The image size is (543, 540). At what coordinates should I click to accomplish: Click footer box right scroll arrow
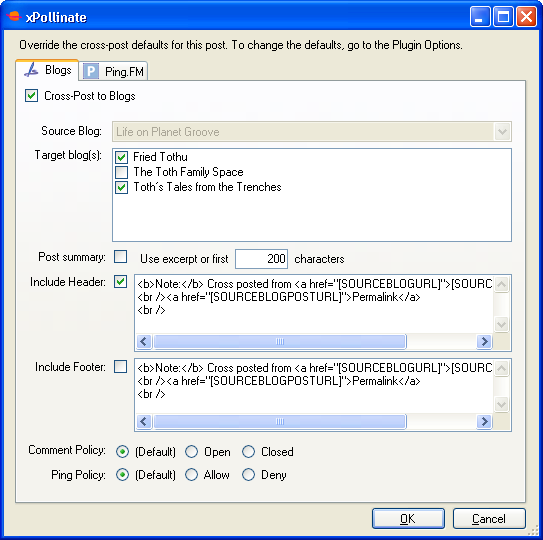[484, 421]
